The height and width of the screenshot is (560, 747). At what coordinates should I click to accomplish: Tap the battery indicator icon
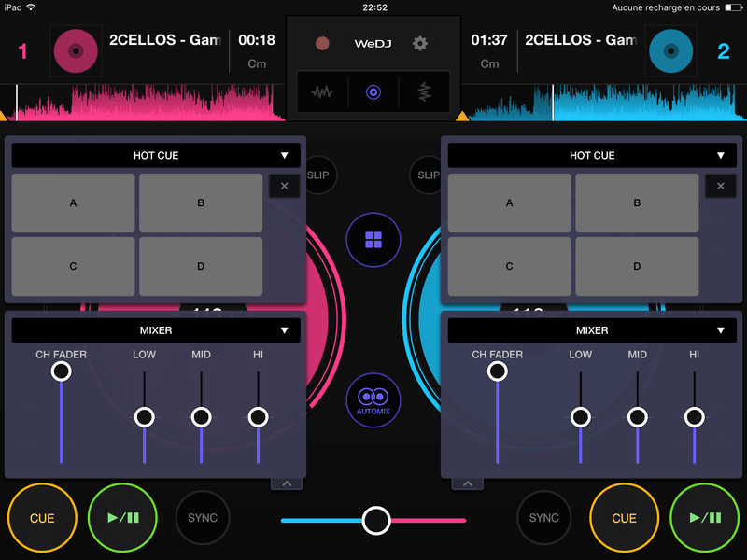click(x=734, y=7)
